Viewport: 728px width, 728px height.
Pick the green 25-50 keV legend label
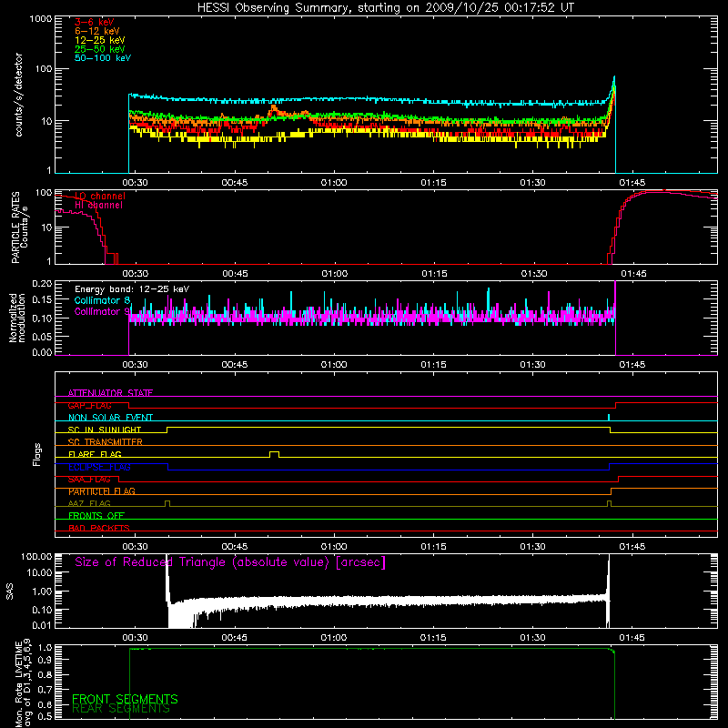tap(99, 49)
